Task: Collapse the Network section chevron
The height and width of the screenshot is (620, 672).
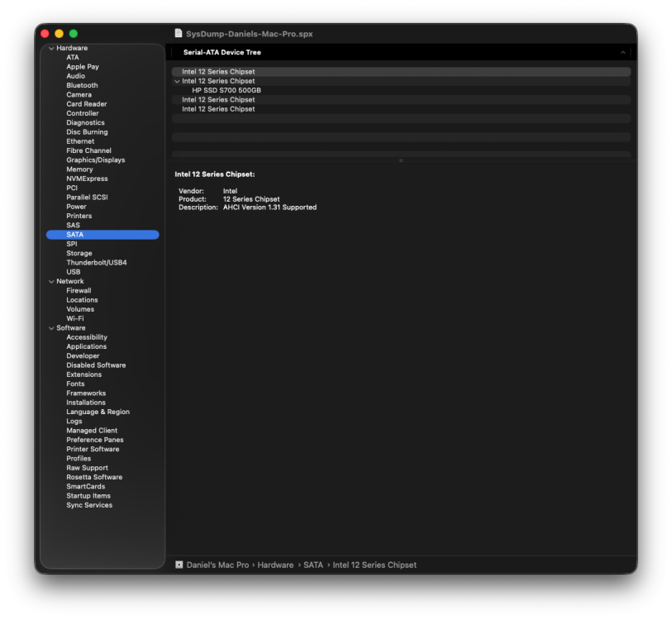Action: point(51,282)
